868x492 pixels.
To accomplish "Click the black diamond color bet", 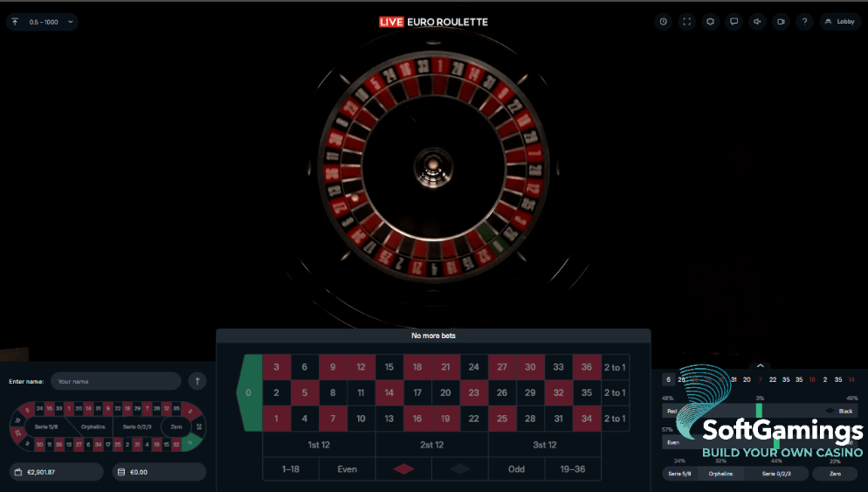I will [x=460, y=469].
